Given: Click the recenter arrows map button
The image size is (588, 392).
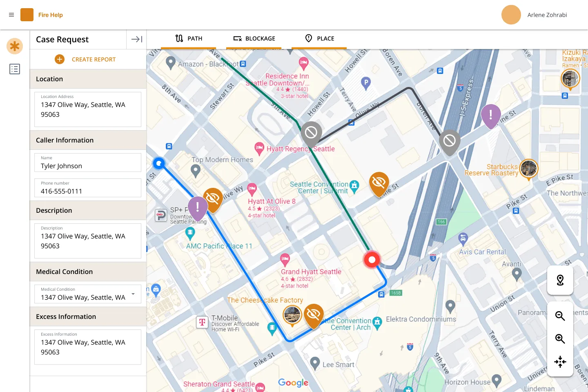Looking at the screenshot, I should tap(560, 362).
